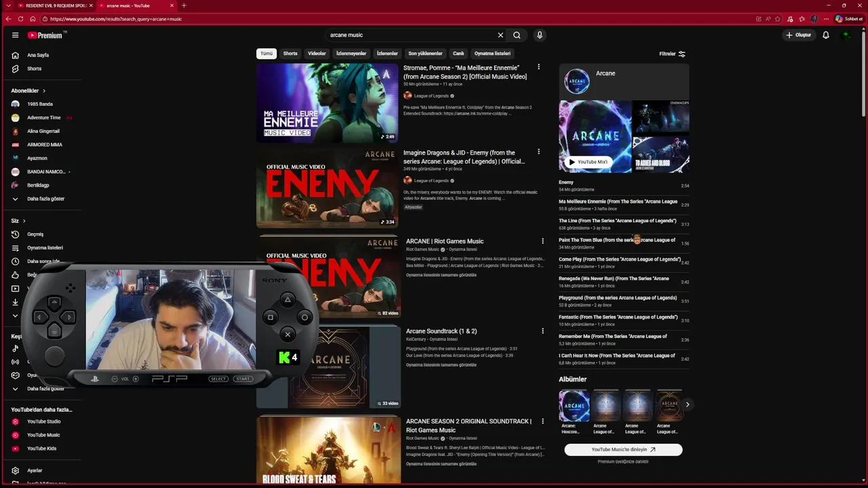
Task: Open YouTube Studio from sidebar
Action: 45,422
